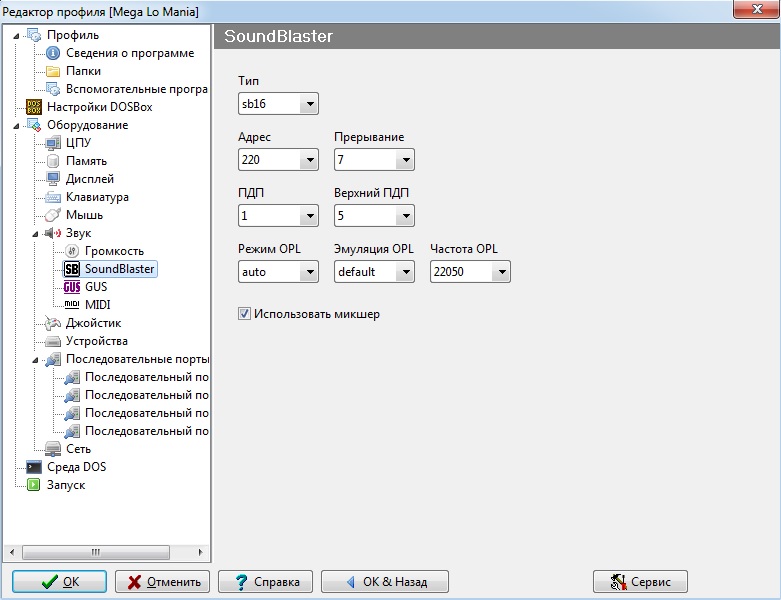Select the Сеть tree item
This screenshot has width=781, height=600.
pyautogui.click(x=78, y=449)
